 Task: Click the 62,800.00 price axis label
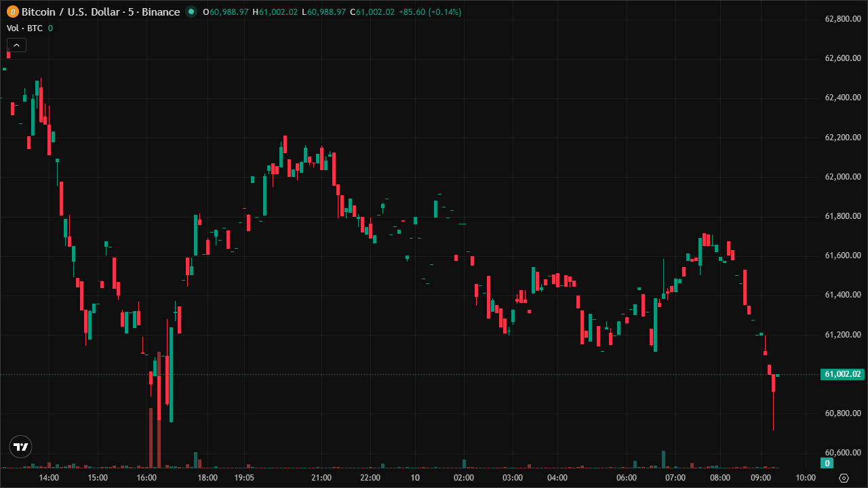843,19
